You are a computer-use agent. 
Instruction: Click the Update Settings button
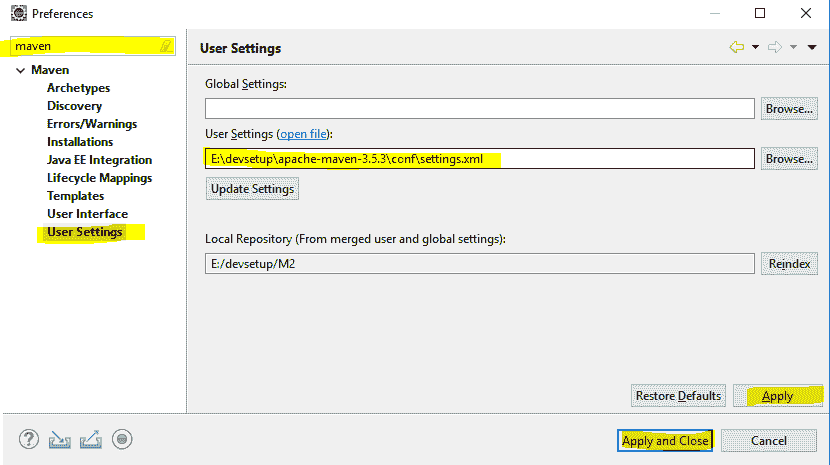click(252, 188)
